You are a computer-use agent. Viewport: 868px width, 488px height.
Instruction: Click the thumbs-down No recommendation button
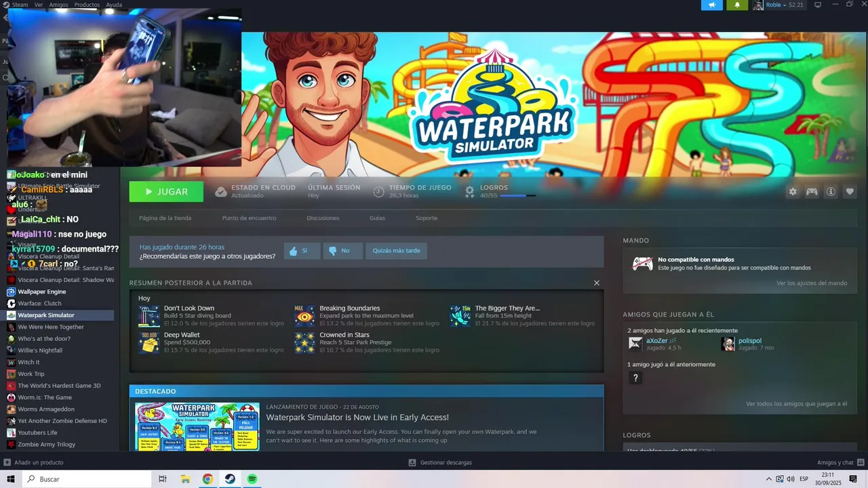tap(342, 251)
